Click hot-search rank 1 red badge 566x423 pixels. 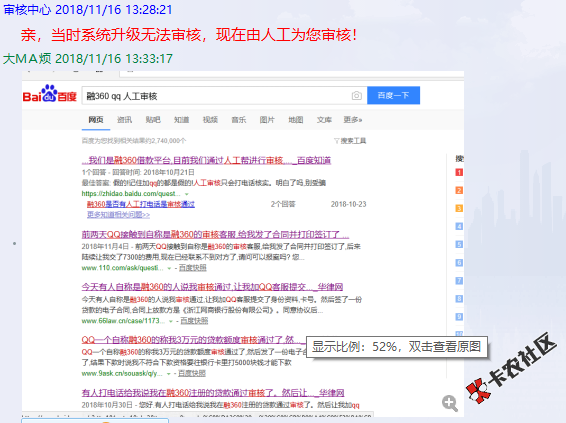pos(459,173)
